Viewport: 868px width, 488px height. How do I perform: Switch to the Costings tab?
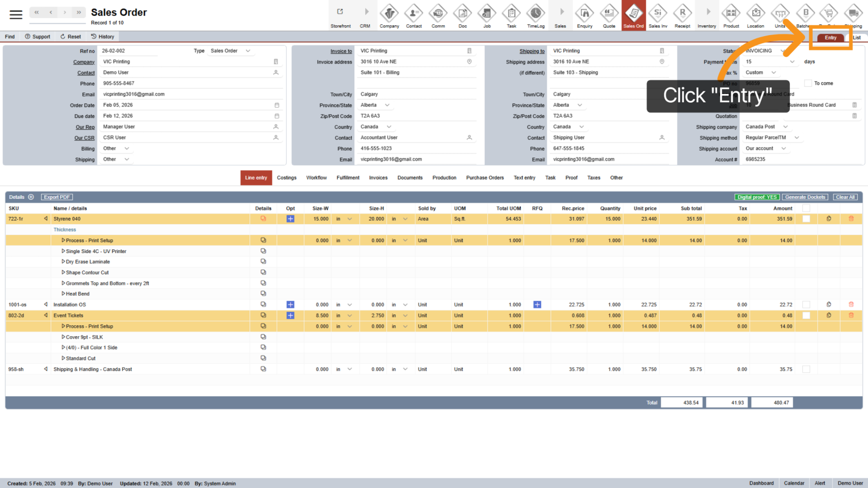point(286,178)
